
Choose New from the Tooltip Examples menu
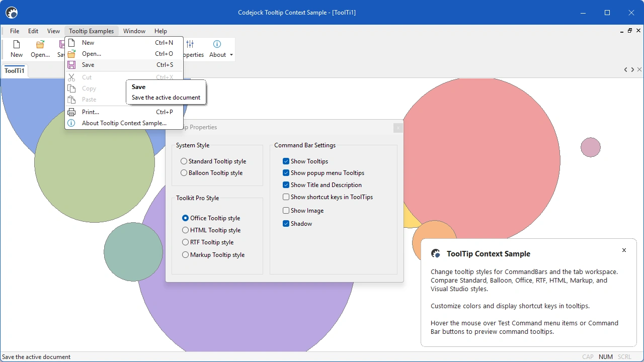(124, 43)
